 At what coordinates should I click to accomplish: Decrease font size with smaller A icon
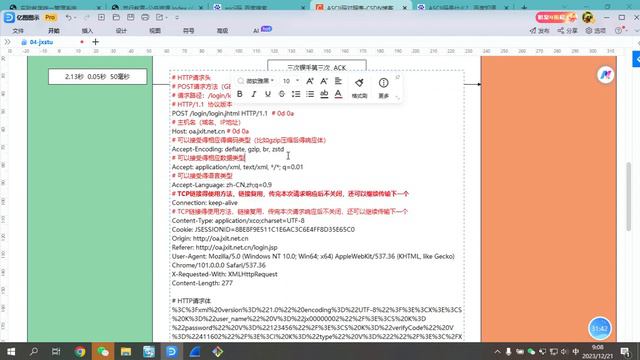(x=324, y=81)
